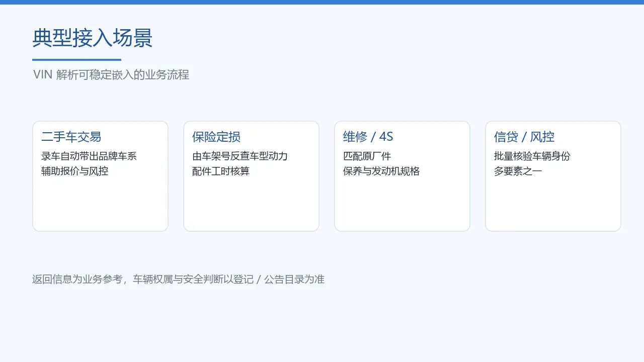The image size is (644, 362).
Task: Click the card heading 维修 / 4S
Action: tap(368, 137)
